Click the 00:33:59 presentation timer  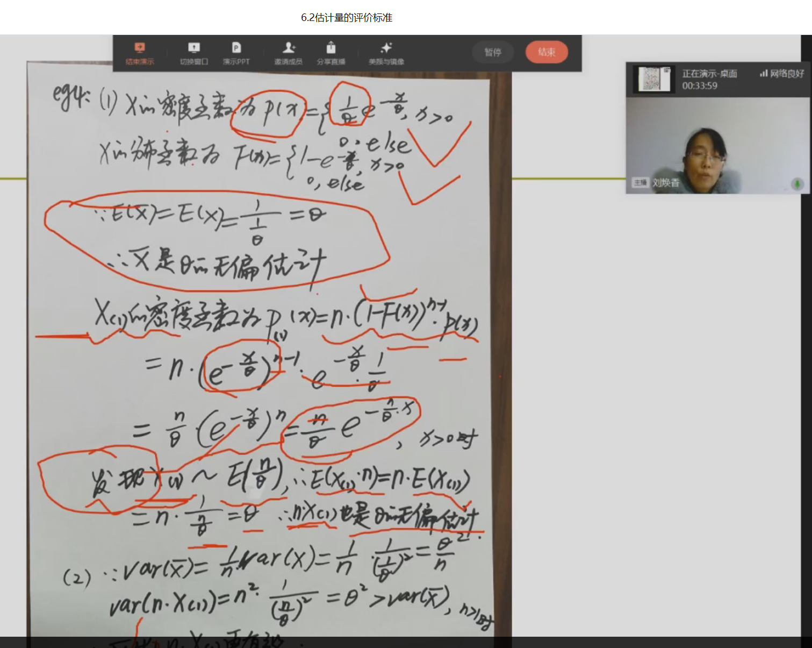700,86
